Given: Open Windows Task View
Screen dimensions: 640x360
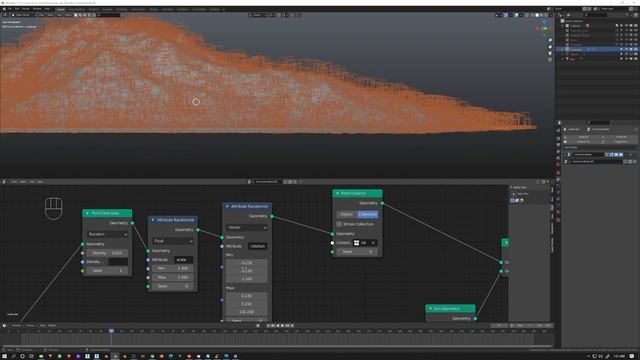Looking at the screenshot, I should [x=31, y=356].
